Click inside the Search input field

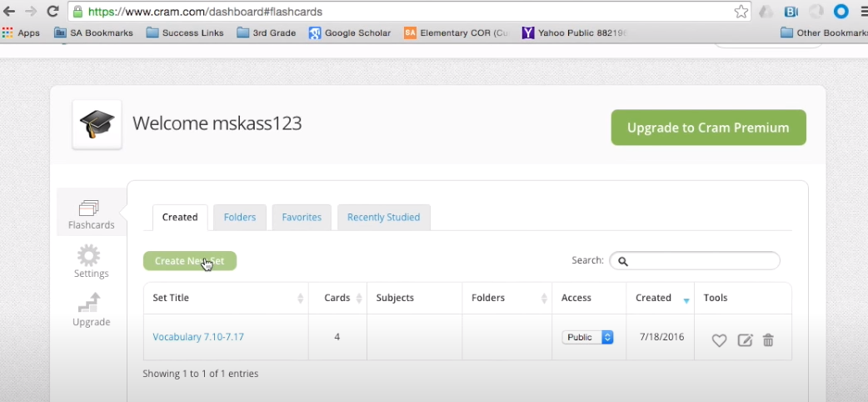tap(695, 261)
